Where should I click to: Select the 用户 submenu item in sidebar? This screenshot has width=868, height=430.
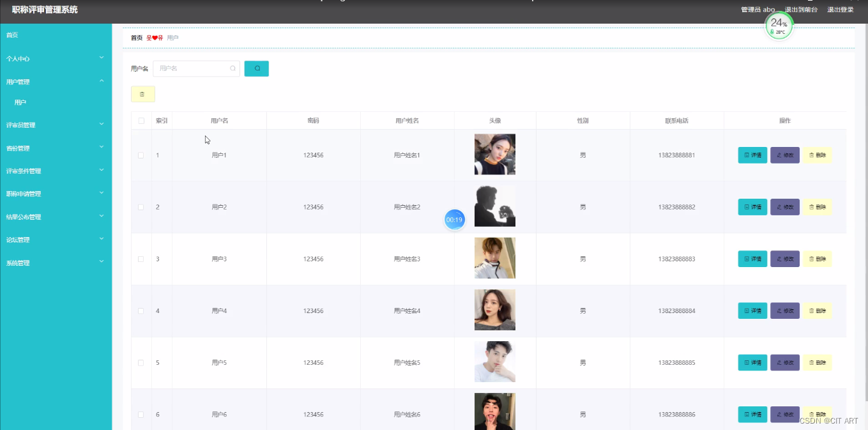tap(20, 102)
